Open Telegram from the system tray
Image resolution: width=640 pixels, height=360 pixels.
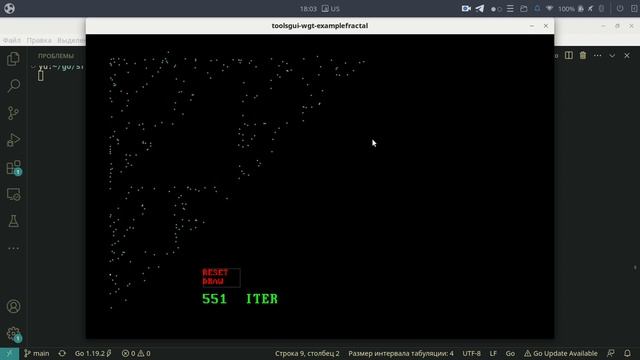tap(480, 9)
